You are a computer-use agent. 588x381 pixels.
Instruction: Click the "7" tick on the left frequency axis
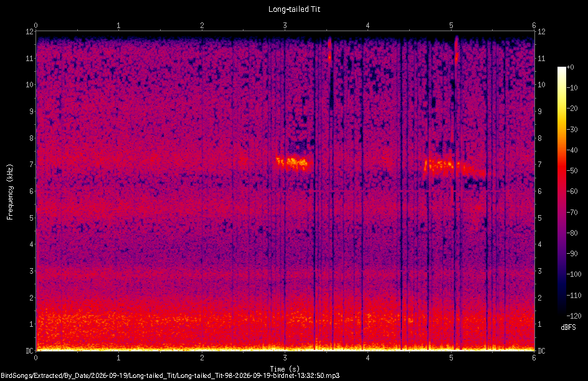(32, 165)
